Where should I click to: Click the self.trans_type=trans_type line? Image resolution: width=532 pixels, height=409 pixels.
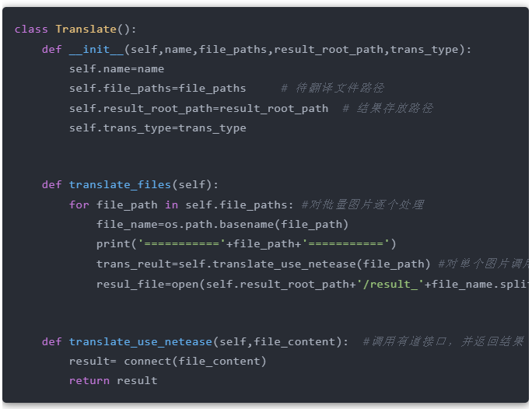coord(157,128)
